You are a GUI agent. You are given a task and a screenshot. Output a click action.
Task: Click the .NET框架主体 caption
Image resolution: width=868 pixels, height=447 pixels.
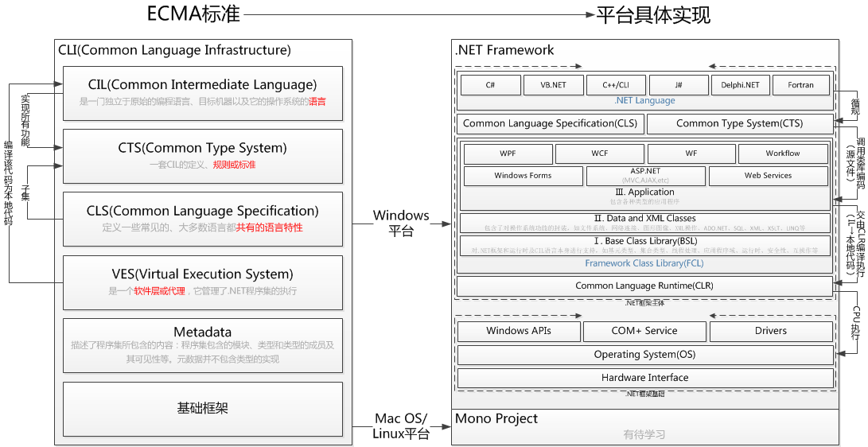[x=644, y=303]
